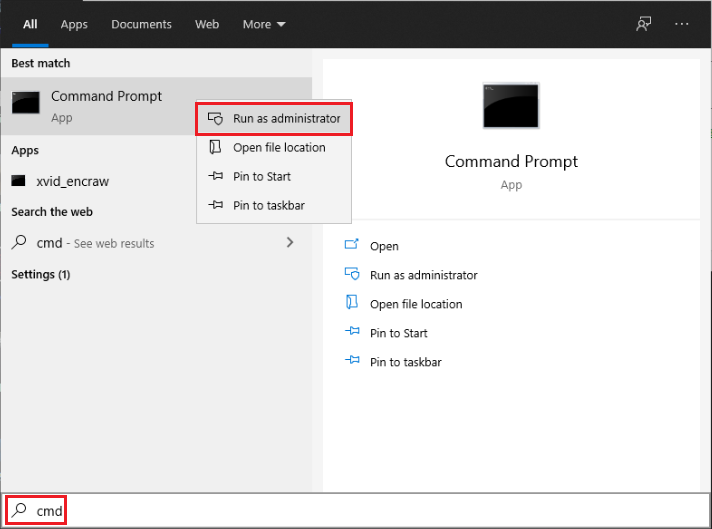Open the three-dot options menu
Image resolution: width=712 pixels, height=529 pixels.
point(682,24)
